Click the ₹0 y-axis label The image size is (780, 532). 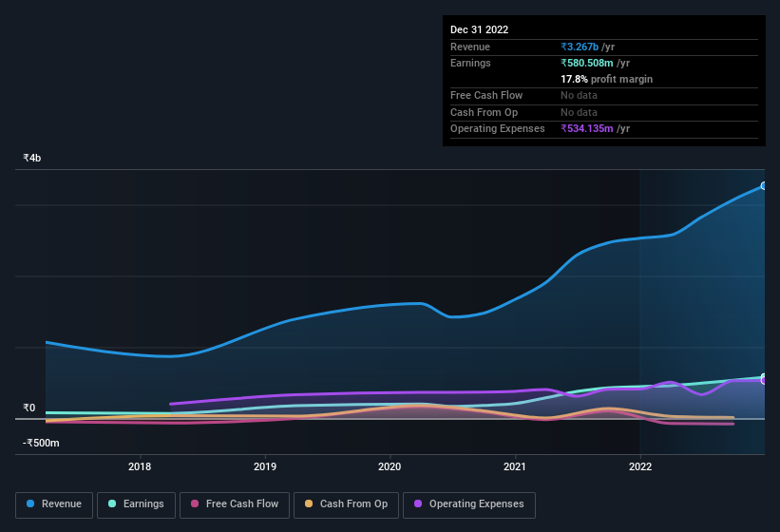coord(29,408)
